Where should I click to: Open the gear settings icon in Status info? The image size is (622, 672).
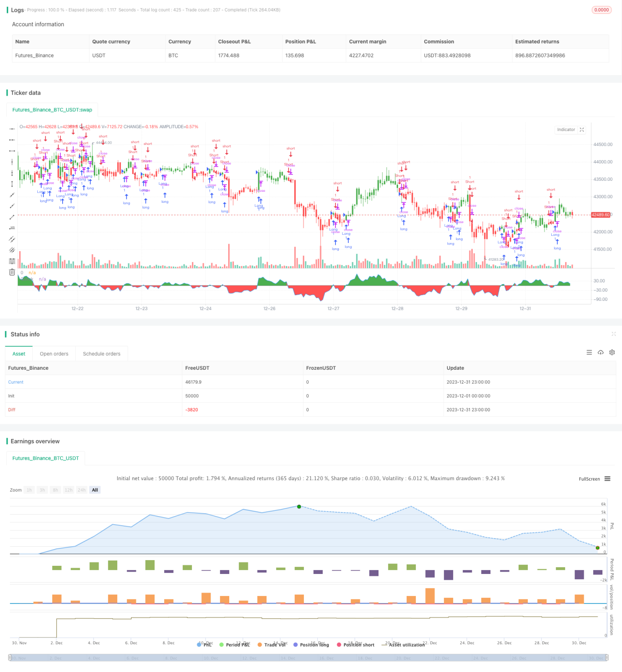click(612, 353)
